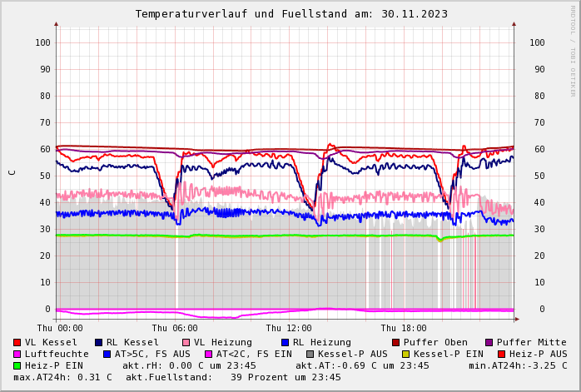
Task: Click the left axis value 100
Action: point(43,43)
